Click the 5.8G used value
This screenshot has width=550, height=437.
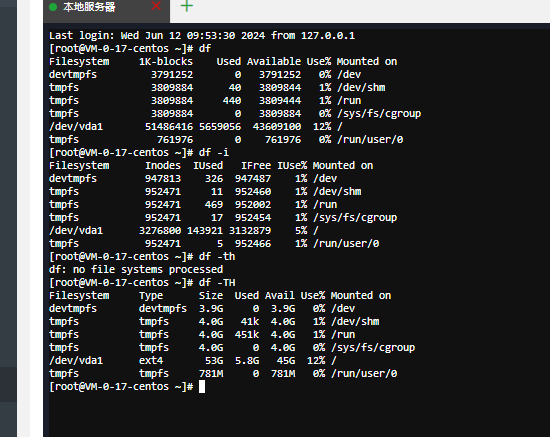[247, 361]
